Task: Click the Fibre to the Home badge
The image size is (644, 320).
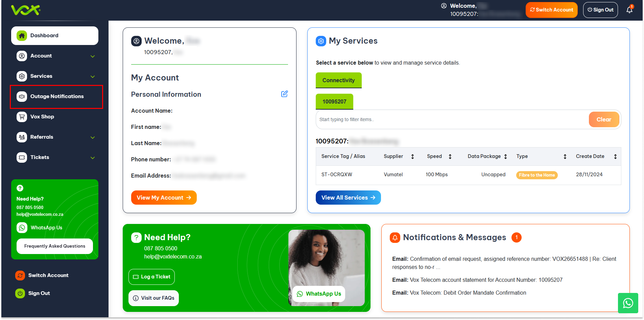Action: 536,175
